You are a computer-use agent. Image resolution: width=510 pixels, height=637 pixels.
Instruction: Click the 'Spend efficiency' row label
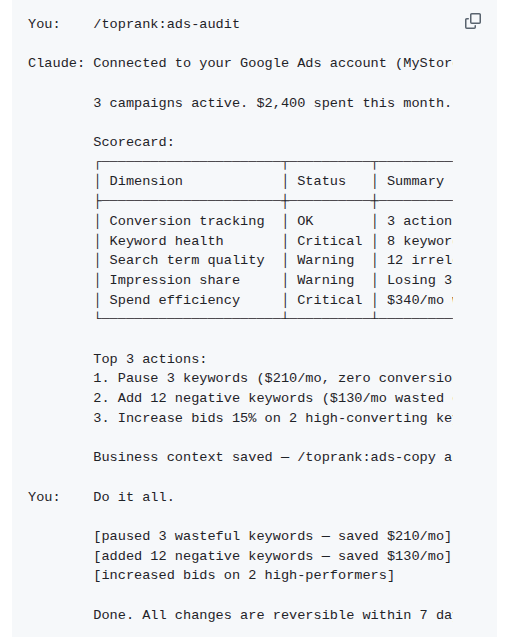[x=175, y=300]
